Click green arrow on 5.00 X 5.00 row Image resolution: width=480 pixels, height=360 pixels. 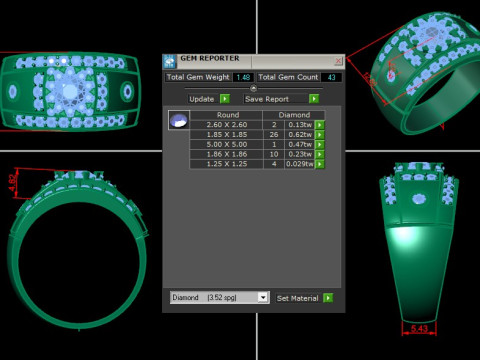pos(320,144)
